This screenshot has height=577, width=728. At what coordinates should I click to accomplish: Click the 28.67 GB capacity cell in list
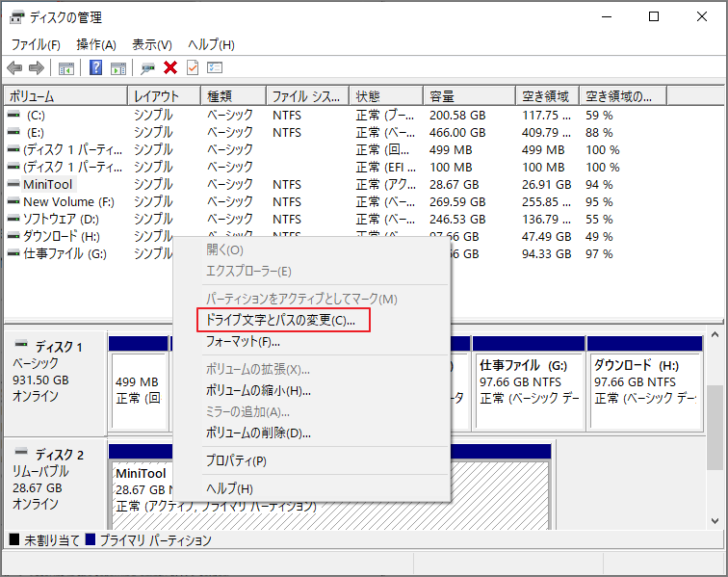(455, 184)
